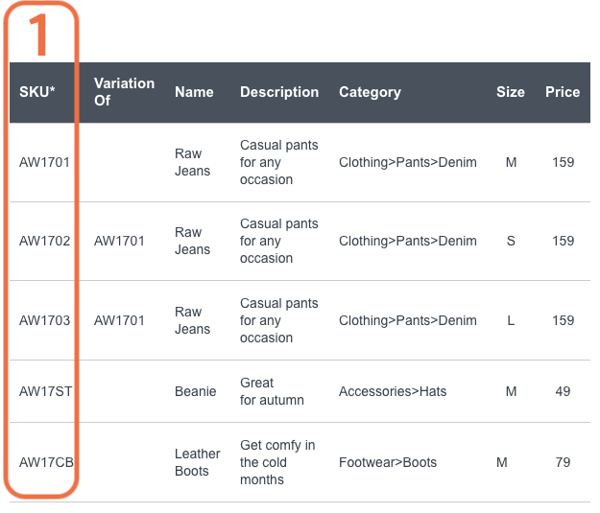Click the price 49 cell

pos(562,391)
